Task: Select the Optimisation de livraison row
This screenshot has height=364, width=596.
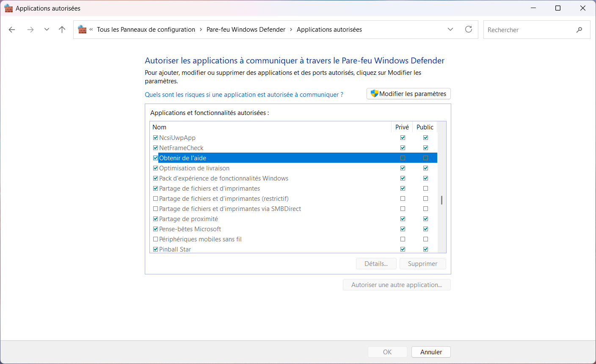Action: [x=294, y=168]
